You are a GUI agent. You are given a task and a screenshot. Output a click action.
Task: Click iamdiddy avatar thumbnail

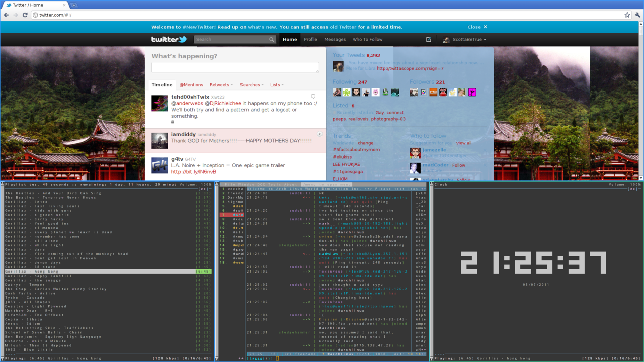pos(159,141)
